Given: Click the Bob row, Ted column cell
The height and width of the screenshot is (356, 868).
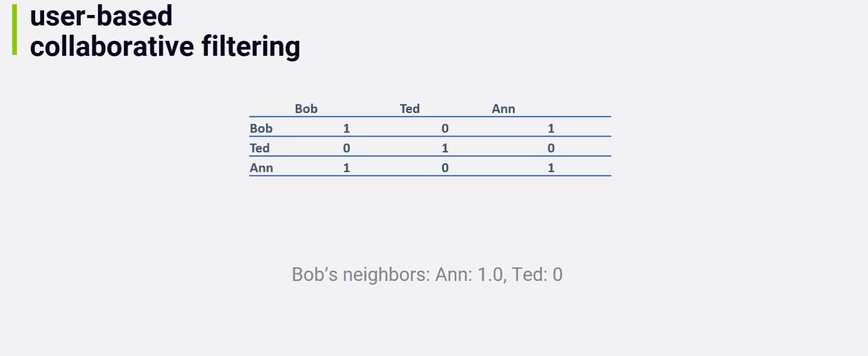Looking at the screenshot, I should (x=445, y=129).
